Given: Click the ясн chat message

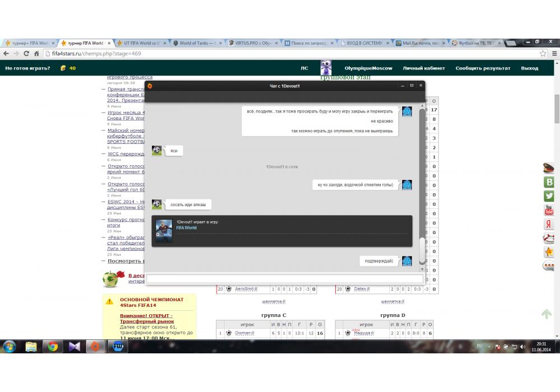Looking at the screenshot, I should (174, 151).
